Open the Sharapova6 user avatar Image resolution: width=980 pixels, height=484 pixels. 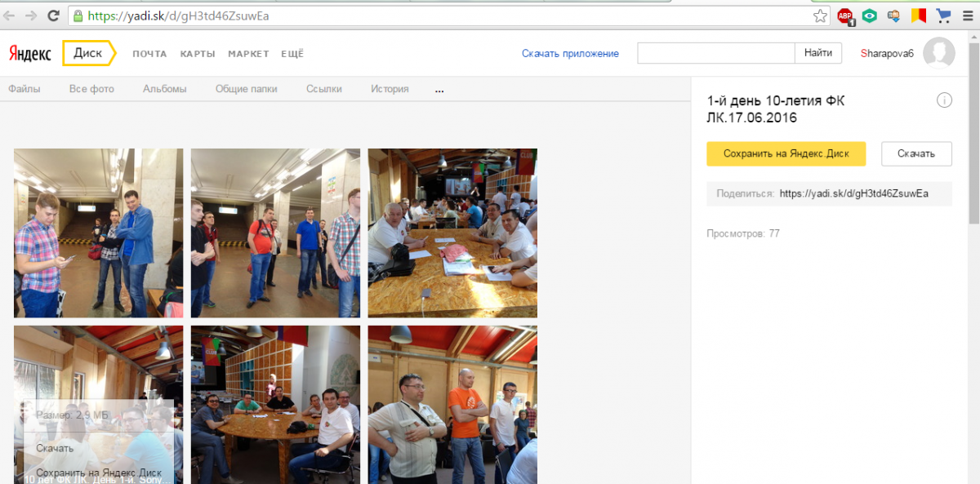[939, 53]
